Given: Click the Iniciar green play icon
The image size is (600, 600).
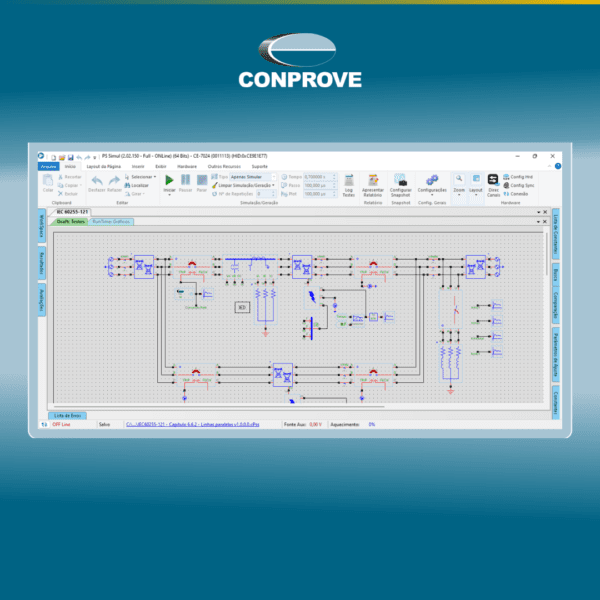Looking at the screenshot, I should click(169, 180).
